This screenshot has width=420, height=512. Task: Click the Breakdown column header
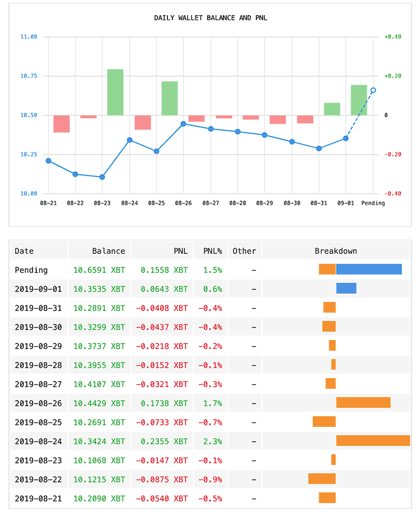(x=336, y=251)
